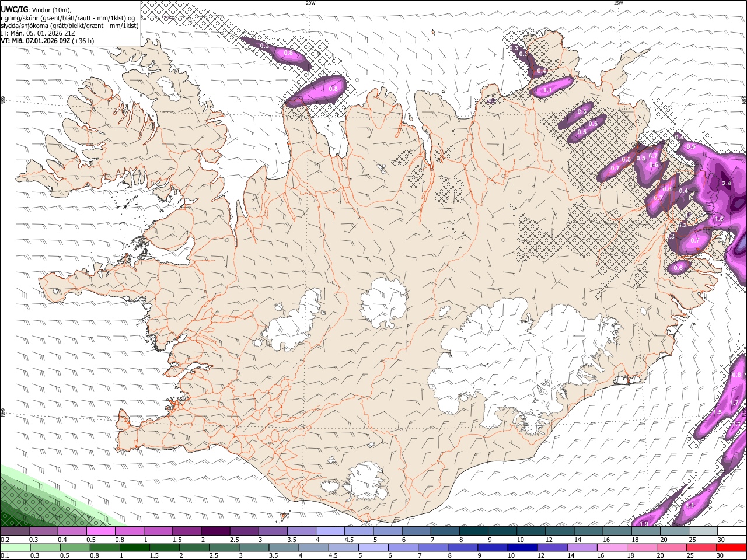The width and height of the screenshot is (747, 560).
Task: Click the '30' label on the lower rain scale
Action: [720, 555]
